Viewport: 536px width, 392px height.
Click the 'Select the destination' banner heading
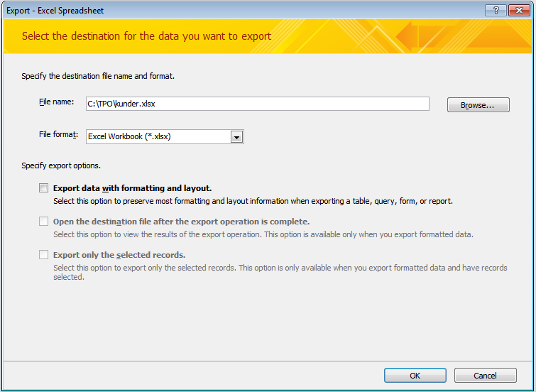click(x=147, y=36)
